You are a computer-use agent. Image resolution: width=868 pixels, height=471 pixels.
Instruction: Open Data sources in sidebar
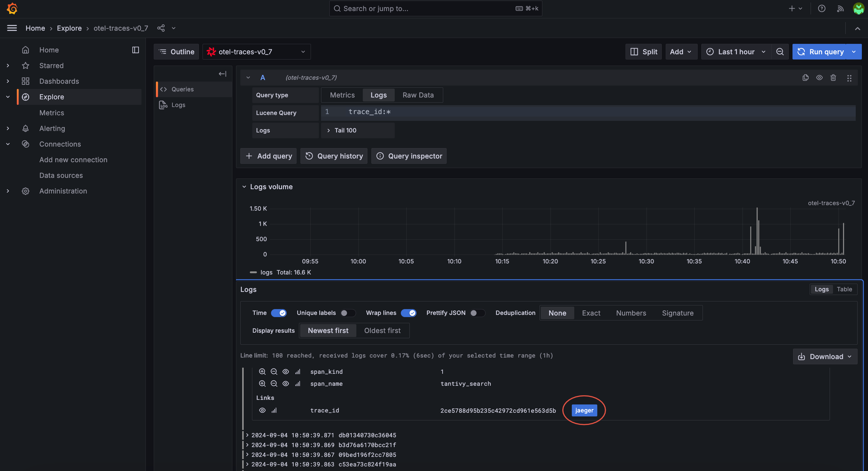click(x=61, y=175)
